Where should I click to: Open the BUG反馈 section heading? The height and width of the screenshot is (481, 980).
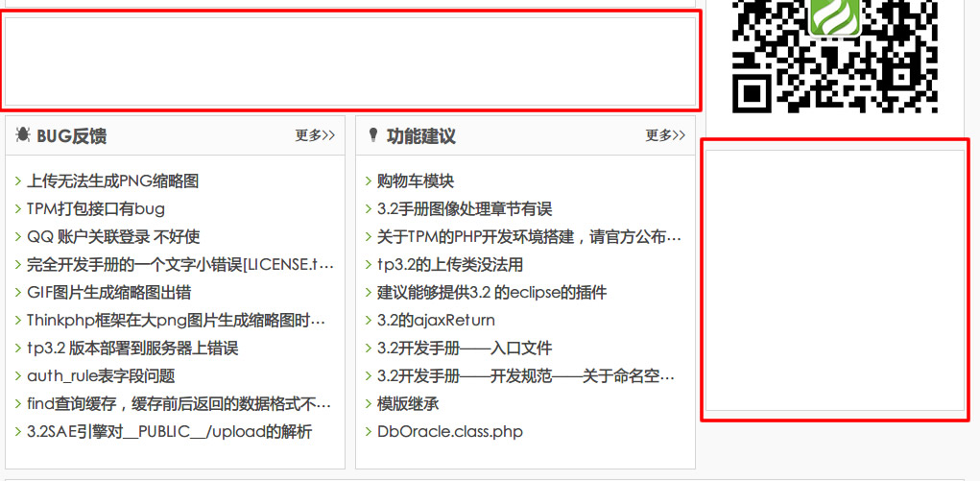point(71,136)
